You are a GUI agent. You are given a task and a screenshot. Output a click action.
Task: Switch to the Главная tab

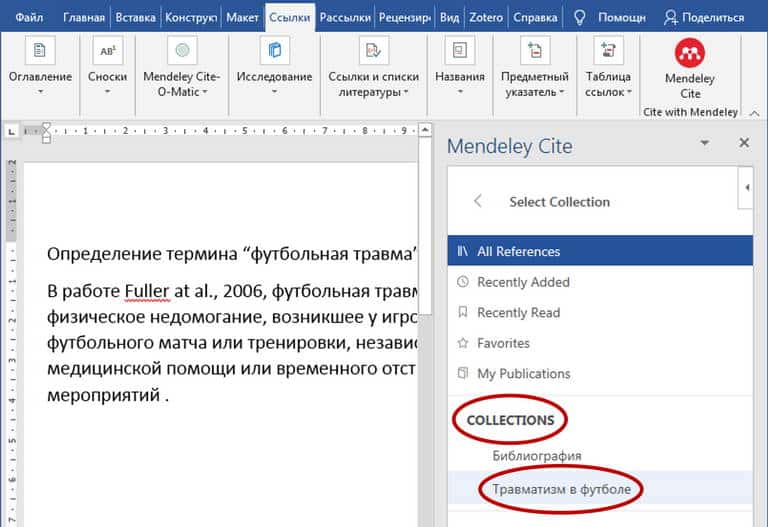tap(84, 18)
